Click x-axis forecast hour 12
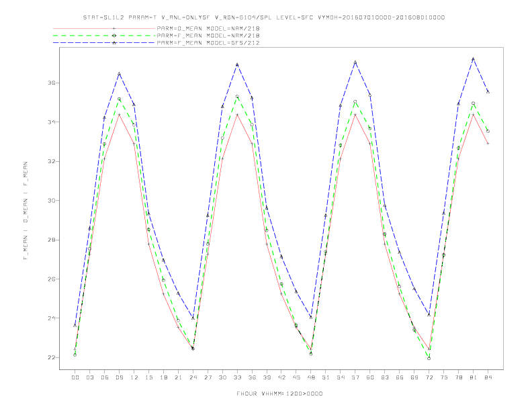The height and width of the screenshot is (411, 532). tap(134, 377)
